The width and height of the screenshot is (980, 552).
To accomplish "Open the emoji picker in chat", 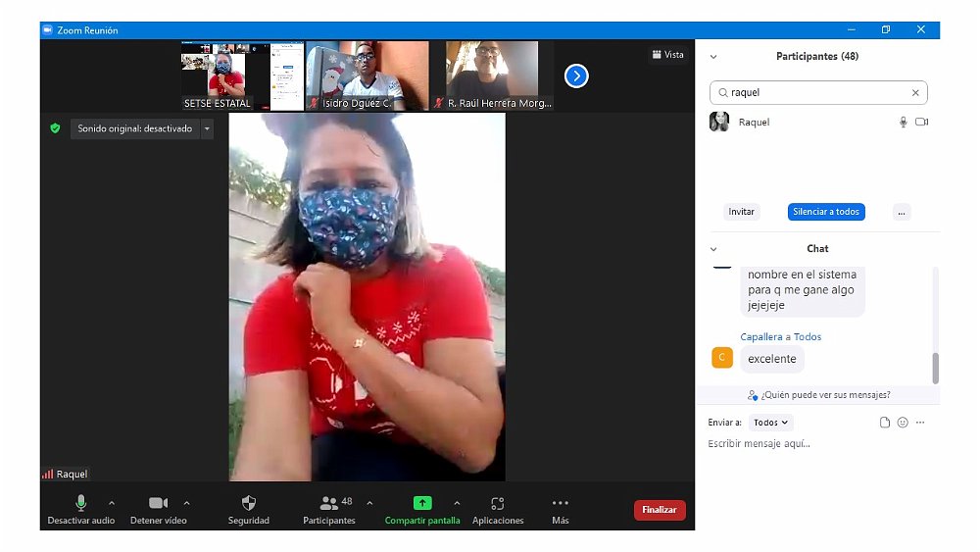I will click(903, 423).
